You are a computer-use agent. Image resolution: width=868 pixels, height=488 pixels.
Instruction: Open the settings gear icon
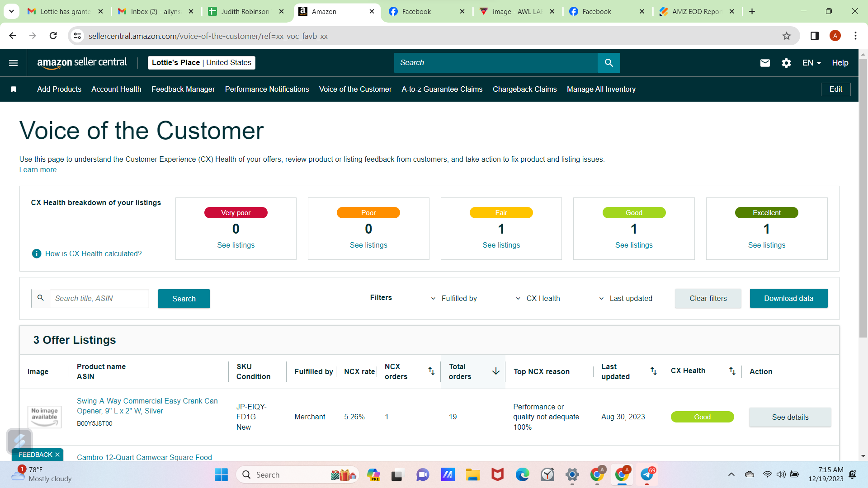pos(786,63)
